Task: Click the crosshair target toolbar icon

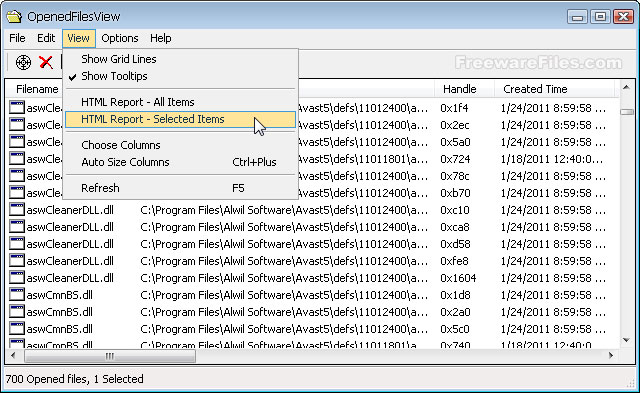Action: point(23,62)
